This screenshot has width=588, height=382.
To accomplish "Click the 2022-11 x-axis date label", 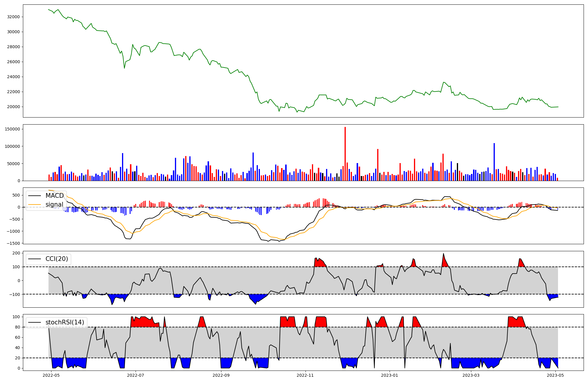I will click(305, 375).
